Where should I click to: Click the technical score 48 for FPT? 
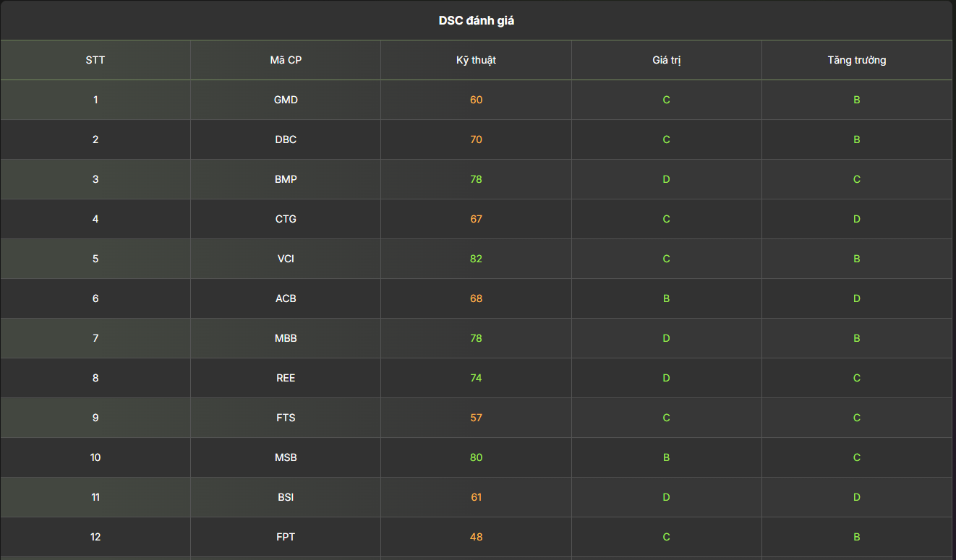click(476, 537)
